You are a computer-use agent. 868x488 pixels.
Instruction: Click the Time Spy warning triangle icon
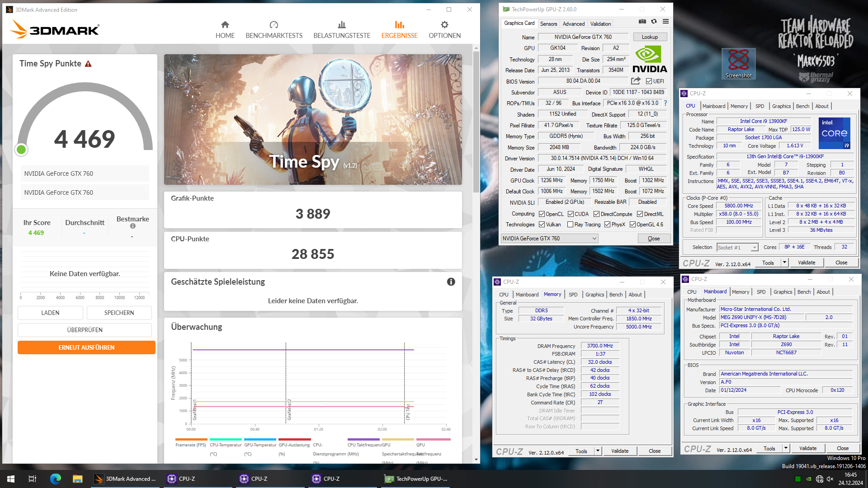tap(88, 64)
